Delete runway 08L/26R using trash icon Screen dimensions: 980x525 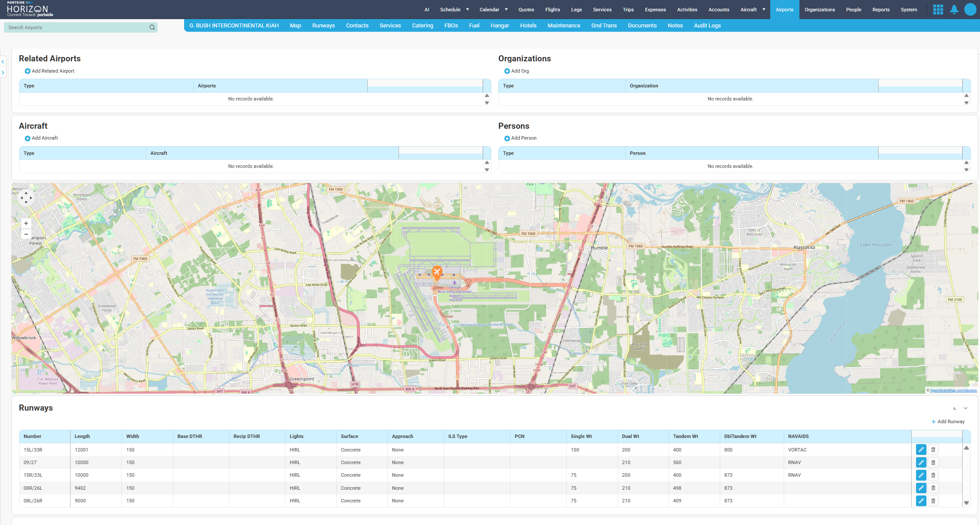pyautogui.click(x=933, y=501)
